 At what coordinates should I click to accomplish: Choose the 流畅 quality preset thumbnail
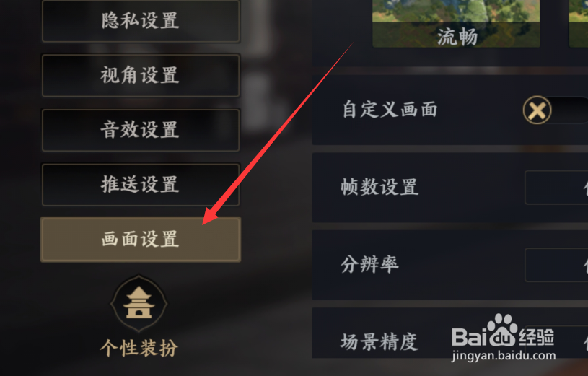tap(456, 24)
